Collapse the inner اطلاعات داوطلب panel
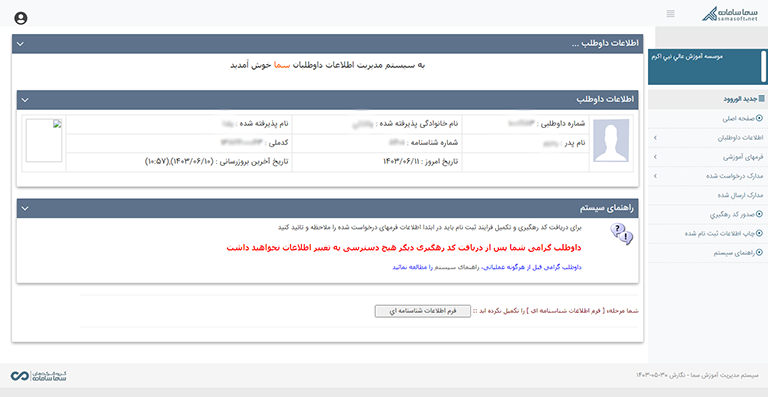 (25, 100)
